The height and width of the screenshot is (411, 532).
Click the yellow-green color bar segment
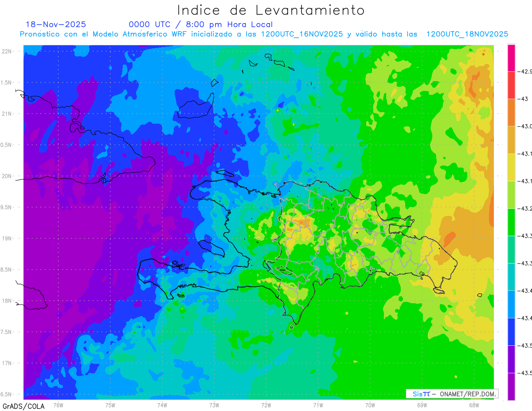click(511, 195)
